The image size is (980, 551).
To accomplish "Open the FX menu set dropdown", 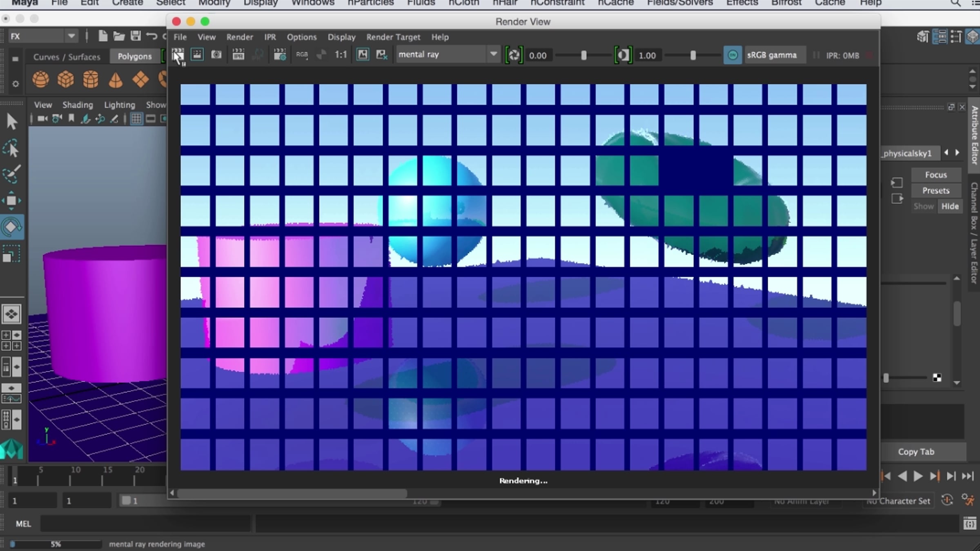I will [x=71, y=36].
